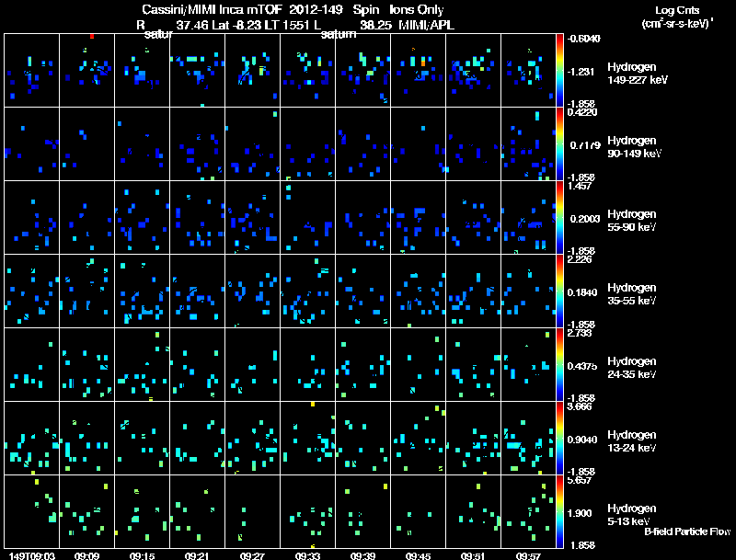The height and width of the screenshot is (560, 736).
Task: Select the 'Hydrogen 55-90 keV' row label
Action: tap(632, 221)
